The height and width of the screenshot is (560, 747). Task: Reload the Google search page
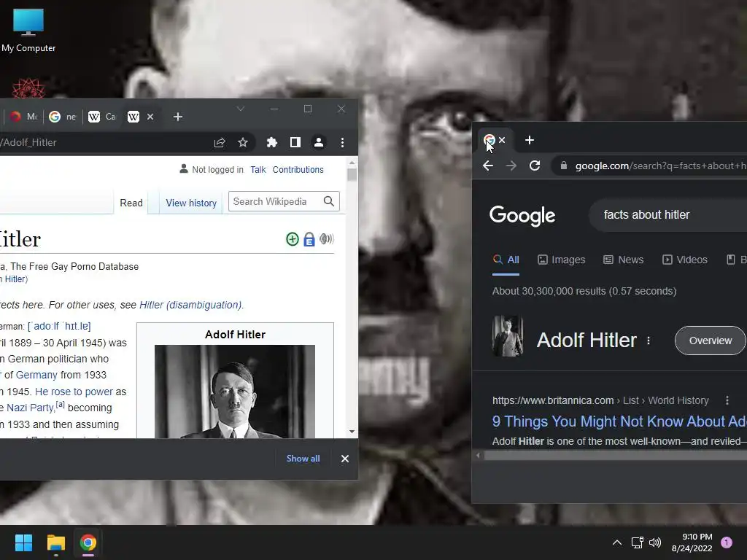click(x=535, y=166)
